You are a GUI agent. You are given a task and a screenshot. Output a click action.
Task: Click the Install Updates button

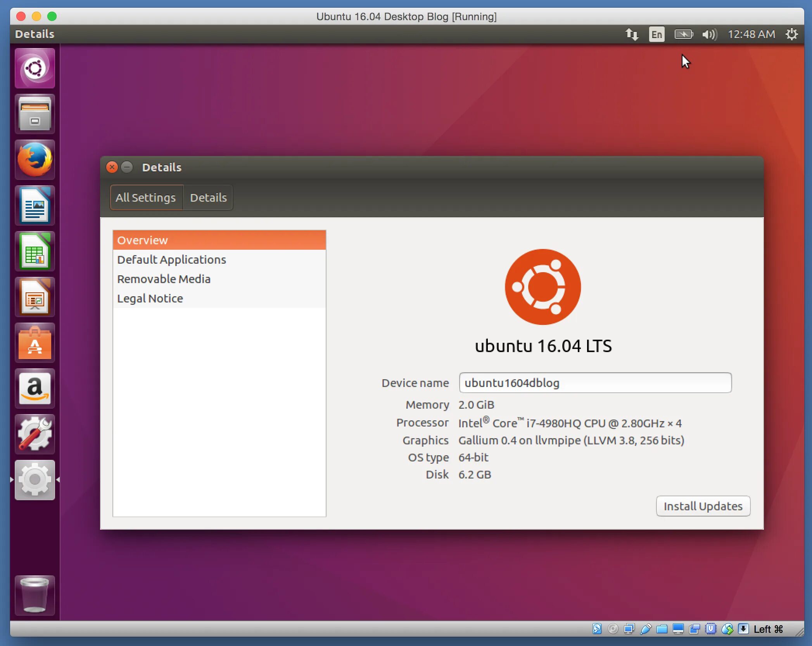coord(703,506)
